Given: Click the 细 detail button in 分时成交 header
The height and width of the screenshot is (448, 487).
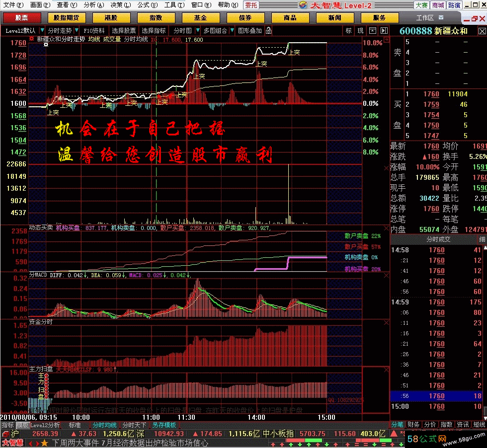Looking at the screenshot, I should coord(482,239).
